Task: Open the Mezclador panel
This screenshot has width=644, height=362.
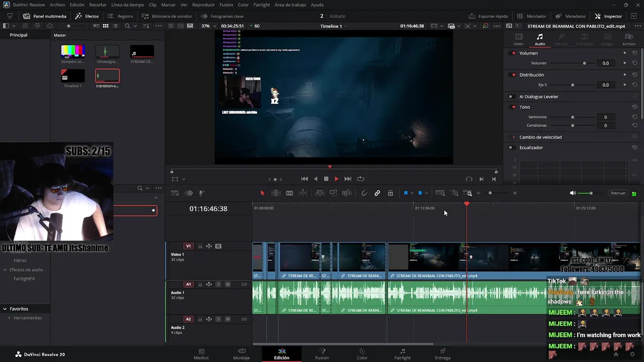Action: point(531,16)
